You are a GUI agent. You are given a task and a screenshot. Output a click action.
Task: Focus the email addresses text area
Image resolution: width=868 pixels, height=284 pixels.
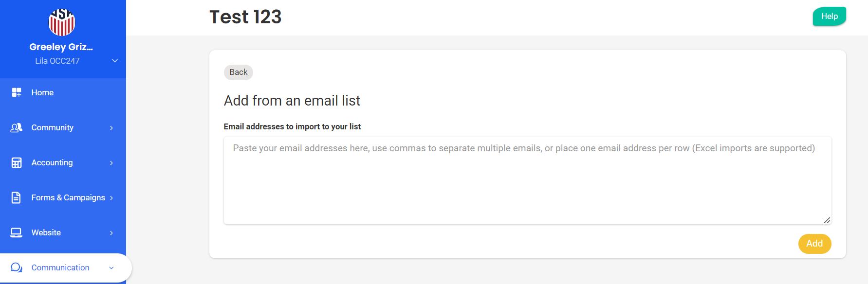pos(527,180)
